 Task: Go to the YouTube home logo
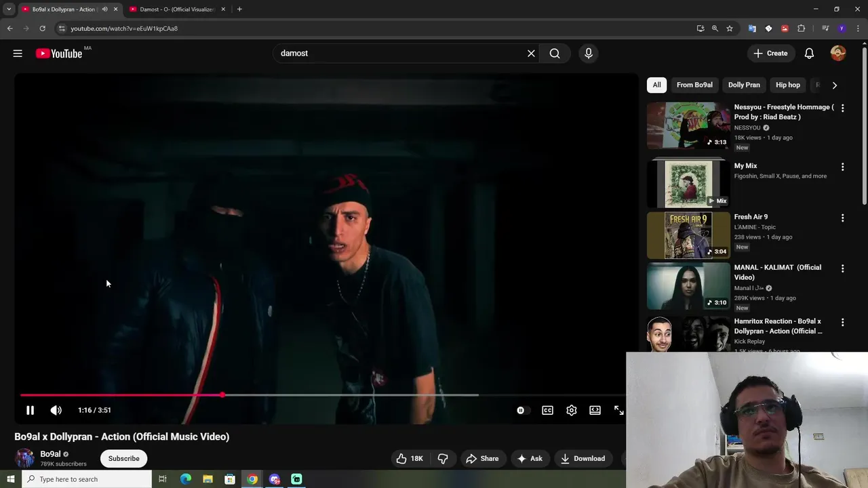click(x=59, y=54)
